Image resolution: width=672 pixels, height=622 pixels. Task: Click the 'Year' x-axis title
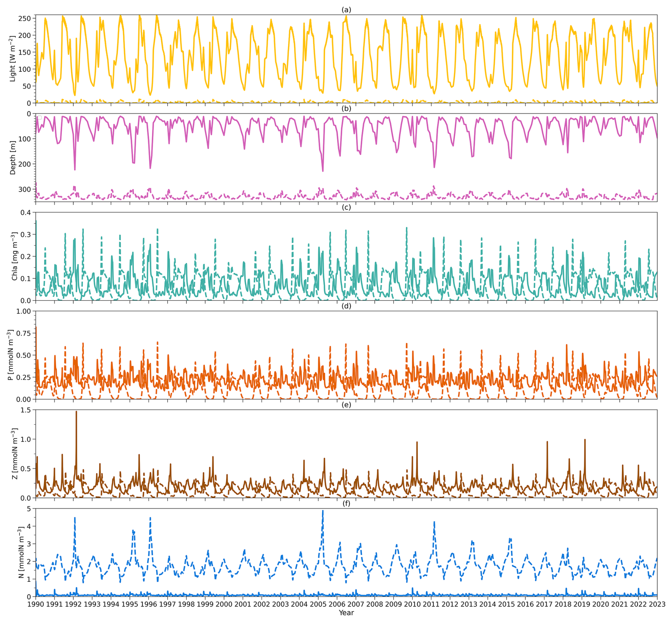pyautogui.click(x=346, y=612)
